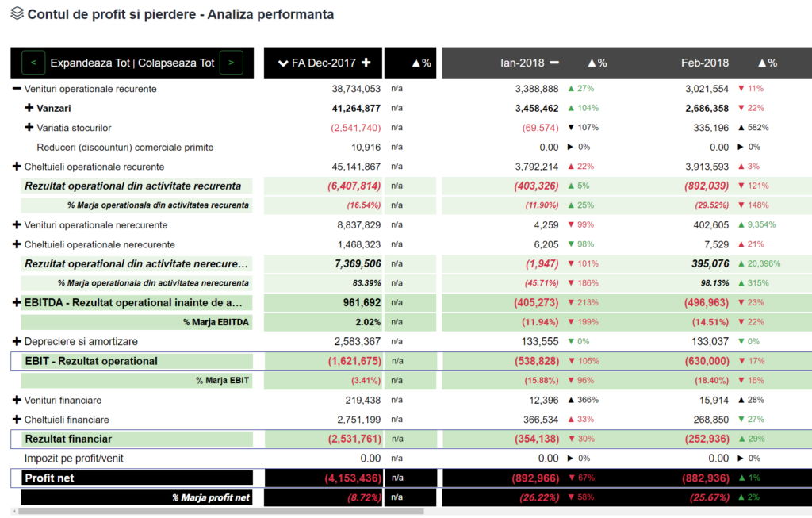The image size is (812, 518).
Task: Click the ▲% icon following the Ian-2018 column
Action: pos(597,63)
